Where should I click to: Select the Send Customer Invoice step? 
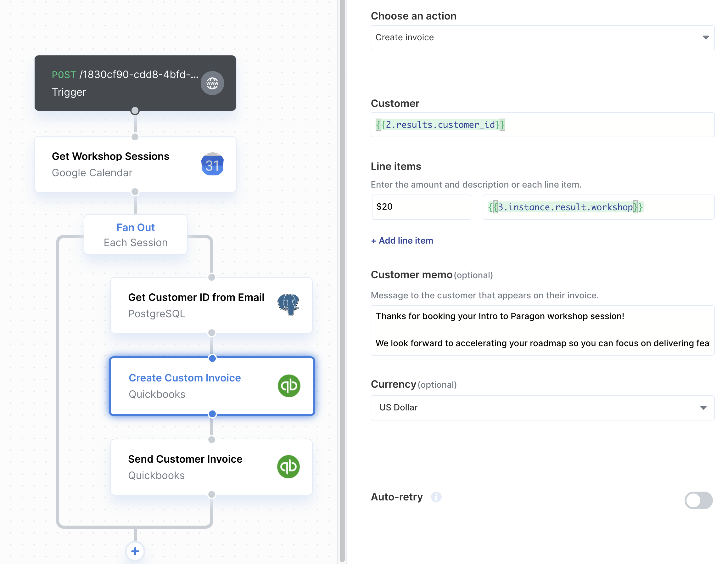(x=211, y=467)
